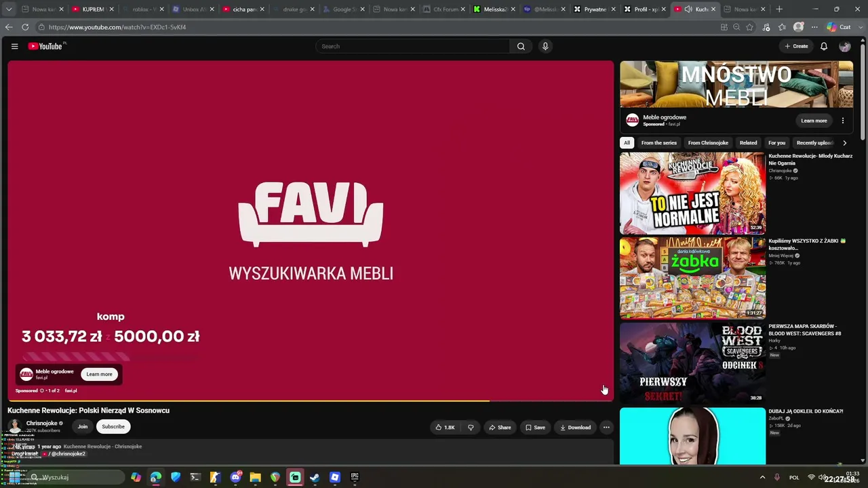This screenshot has width=868, height=488.
Task: Open Microsoft Edge from the taskbar
Action: pos(156,477)
